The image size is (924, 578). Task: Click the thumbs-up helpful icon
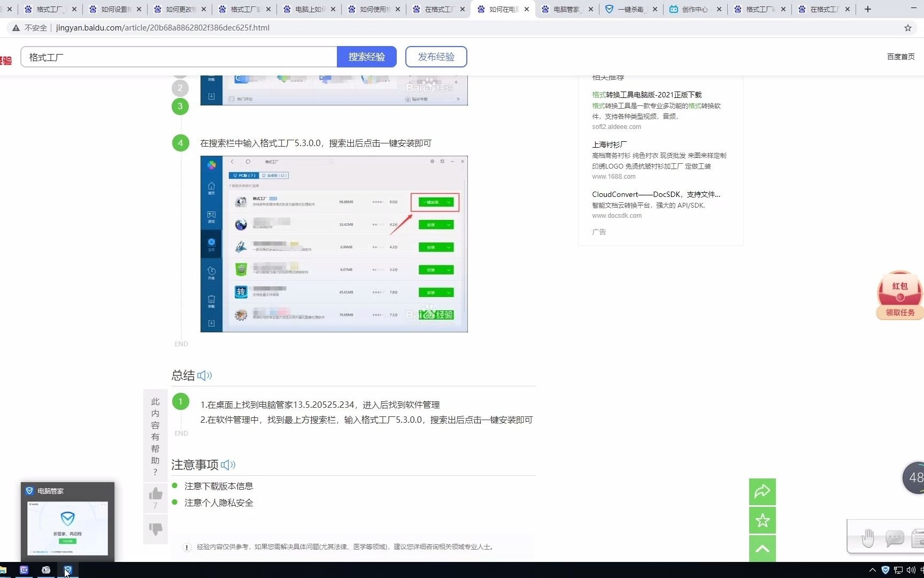tap(156, 493)
